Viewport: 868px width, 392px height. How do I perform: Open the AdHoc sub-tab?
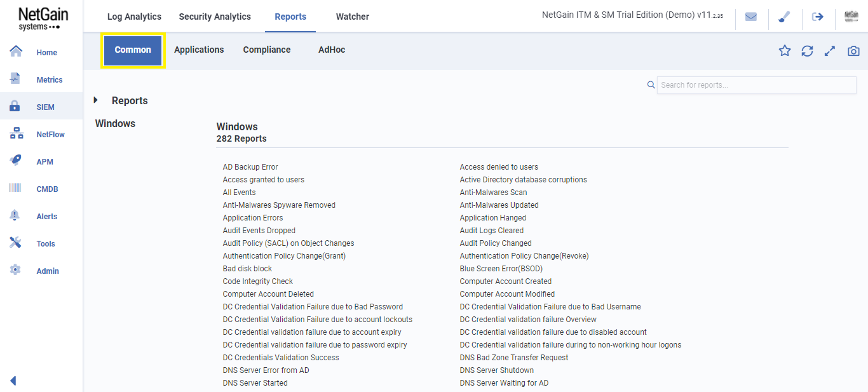coord(332,50)
